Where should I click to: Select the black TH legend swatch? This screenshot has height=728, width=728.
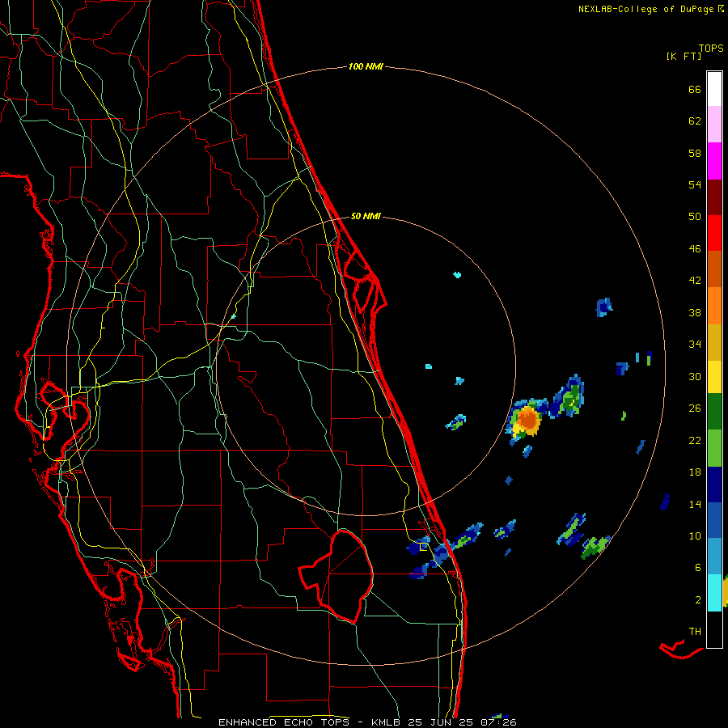pyautogui.click(x=714, y=629)
